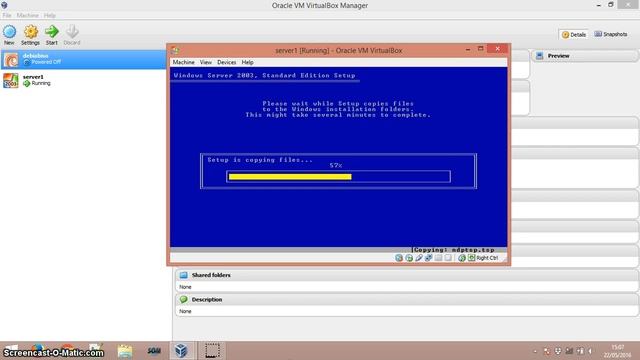Click the VM window title bar icon

coord(175,50)
